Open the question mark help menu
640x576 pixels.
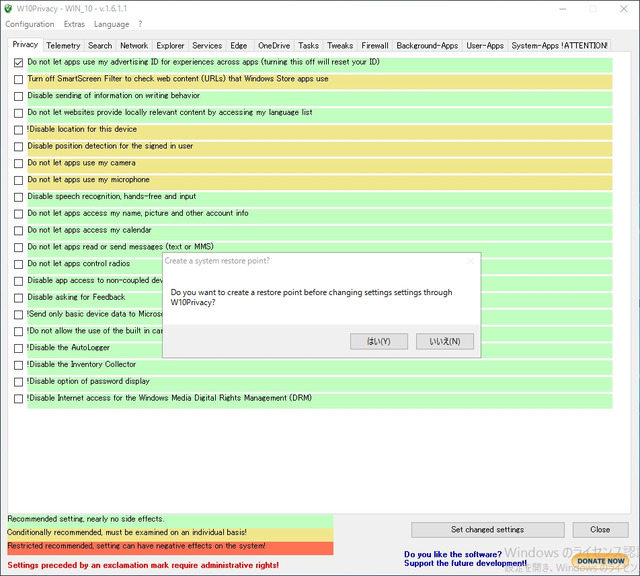coord(140,24)
